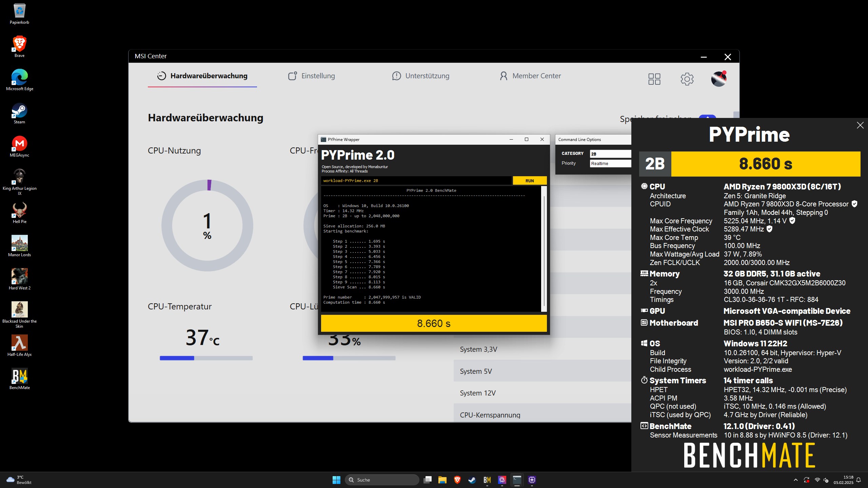
Task: Click RUN in PYPrime Wrapper
Action: click(x=530, y=181)
